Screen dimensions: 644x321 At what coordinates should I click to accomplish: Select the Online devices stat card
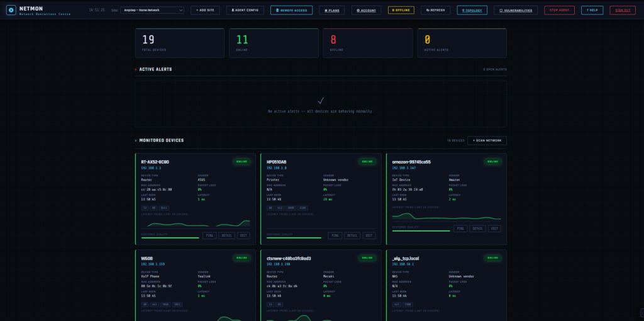click(274, 43)
